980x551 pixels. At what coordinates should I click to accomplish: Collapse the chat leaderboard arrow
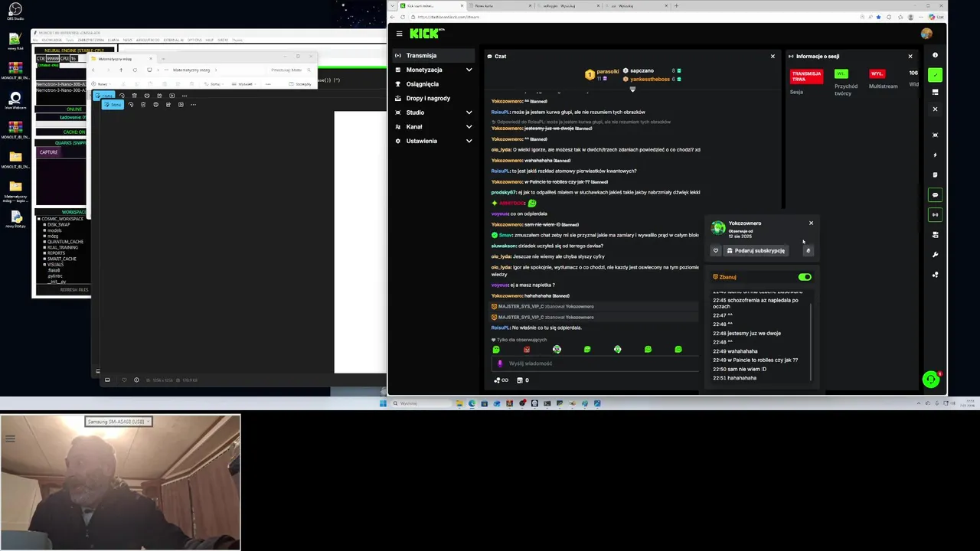coord(632,90)
